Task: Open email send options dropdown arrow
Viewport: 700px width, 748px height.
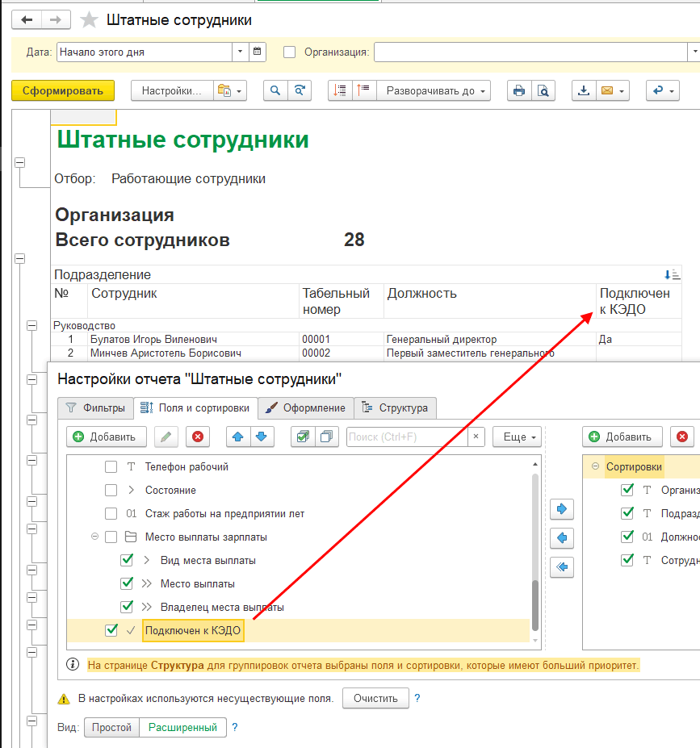Action: 622,90
